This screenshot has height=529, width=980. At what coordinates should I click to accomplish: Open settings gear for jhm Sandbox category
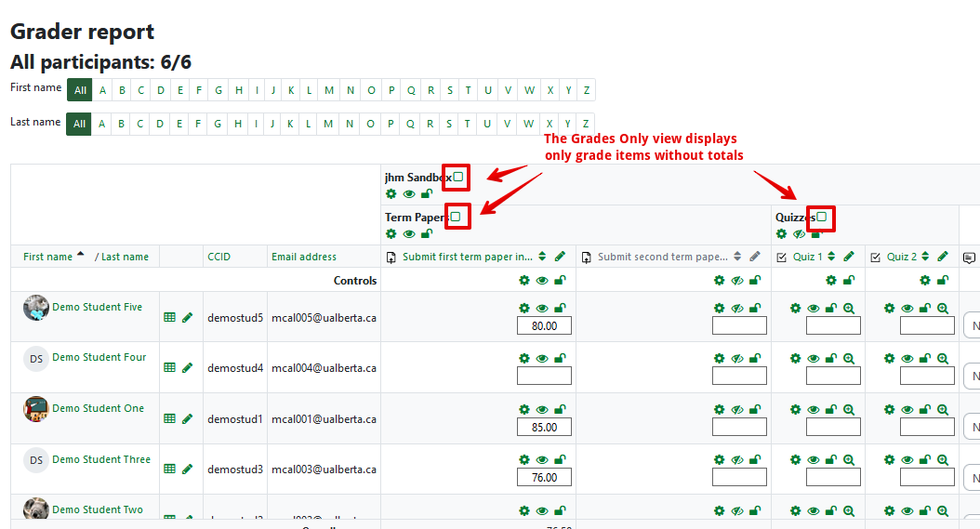click(x=391, y=194)
